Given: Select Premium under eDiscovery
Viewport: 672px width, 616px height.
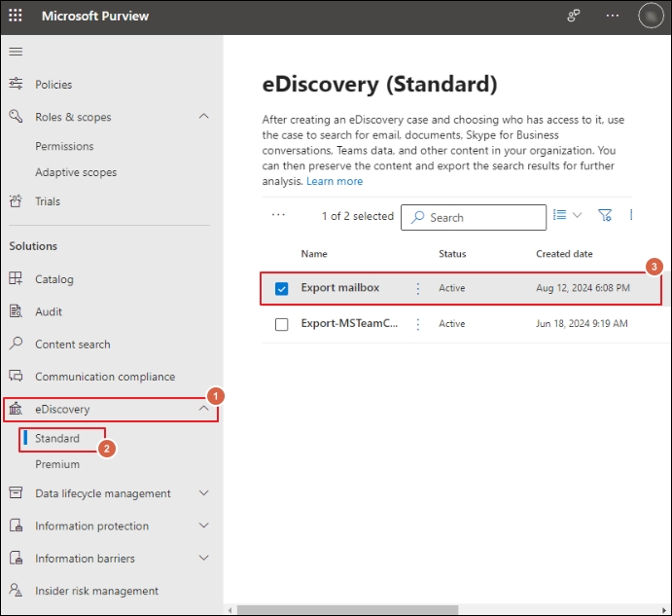Looking at the screenshot, I should pos(57,464).
